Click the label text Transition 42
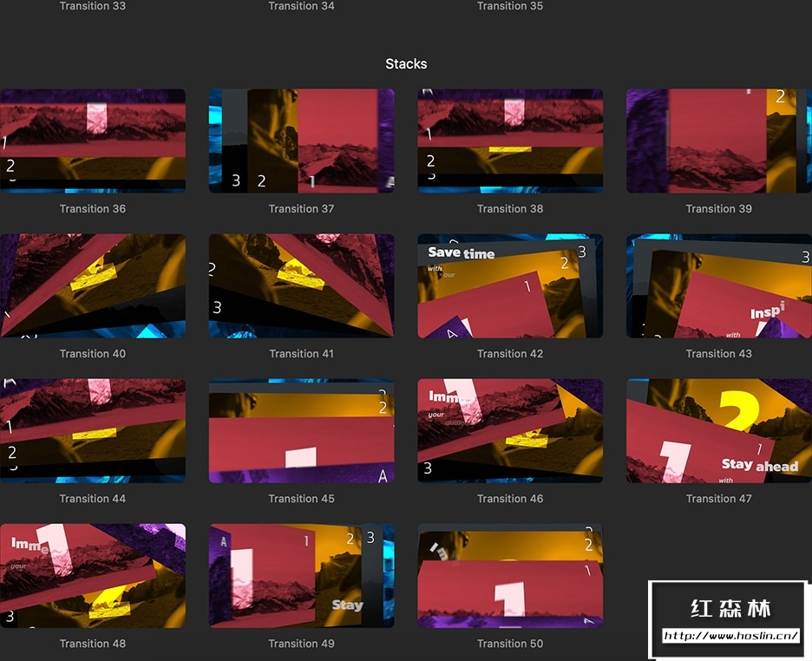 pos(510,354)
